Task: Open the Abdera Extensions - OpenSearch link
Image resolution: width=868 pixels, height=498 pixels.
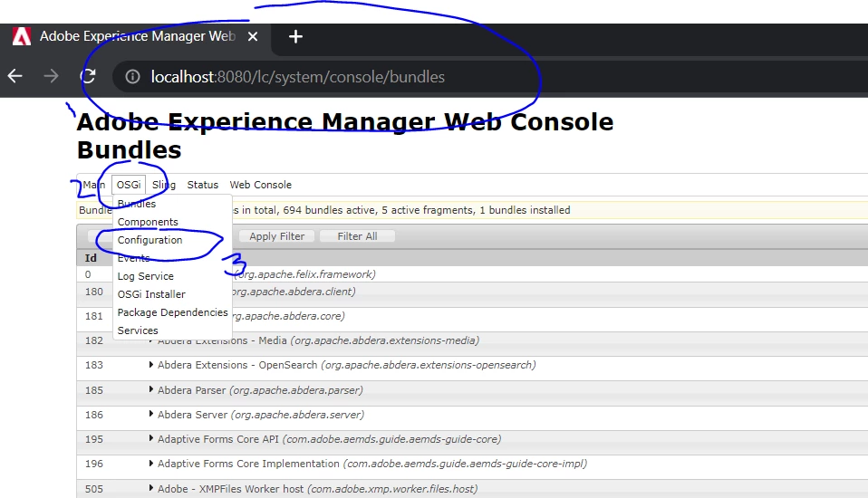Action: tap(237, 365)
